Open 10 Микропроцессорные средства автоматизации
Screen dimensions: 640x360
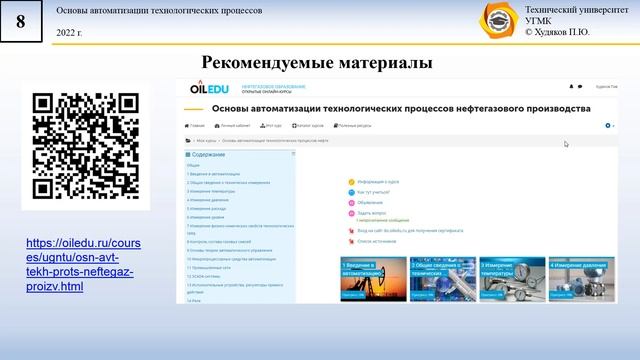pyautogui.click(x=231, y=259)
